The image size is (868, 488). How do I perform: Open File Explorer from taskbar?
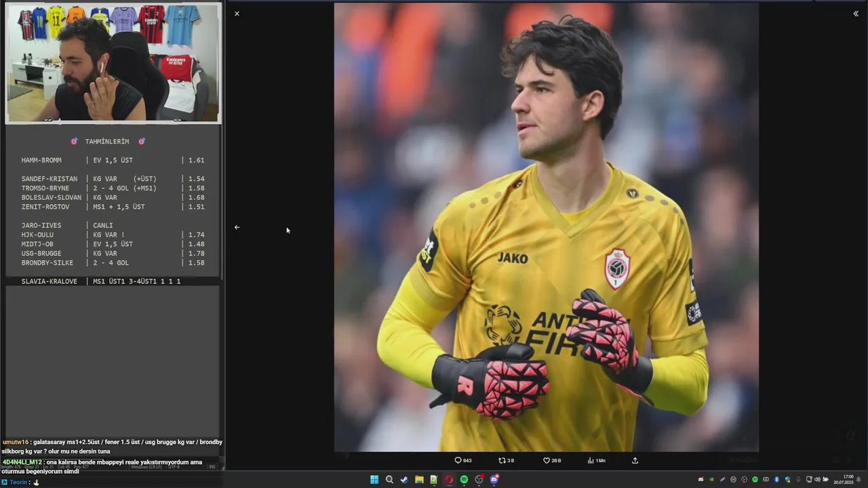[x=419, y=480]
